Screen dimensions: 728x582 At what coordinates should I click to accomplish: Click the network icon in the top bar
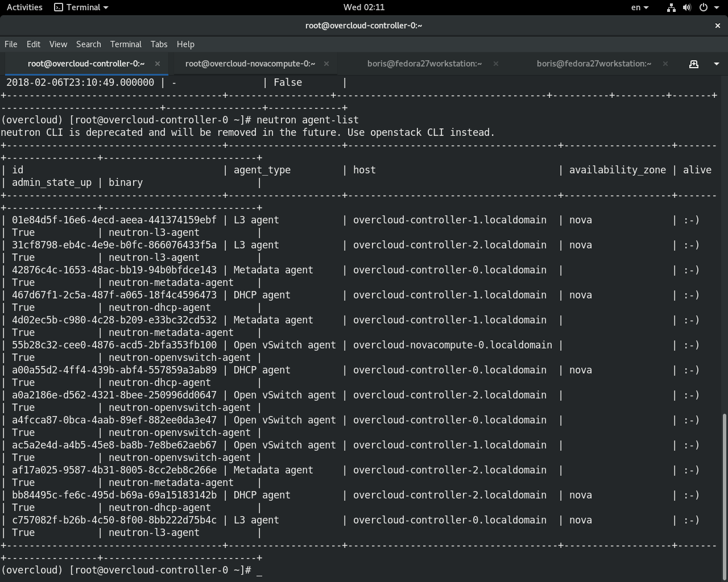pyautogui.click(x=671, y=7)
